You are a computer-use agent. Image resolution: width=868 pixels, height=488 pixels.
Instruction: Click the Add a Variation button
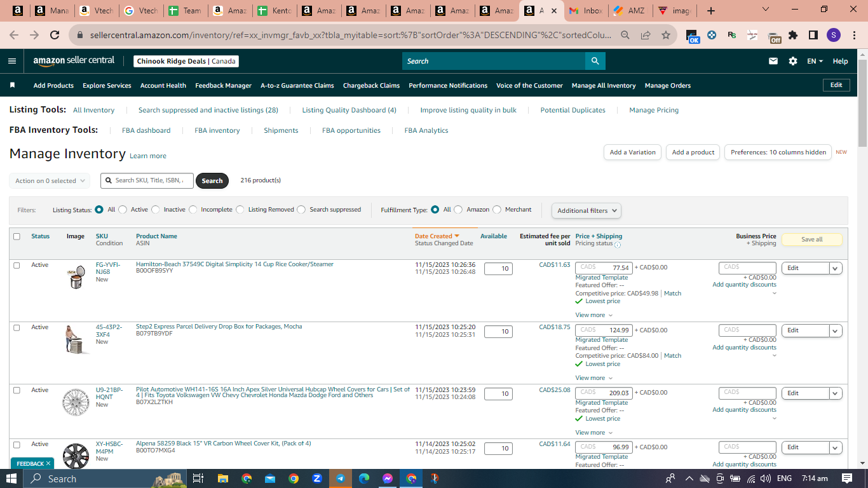pos(632,152)
